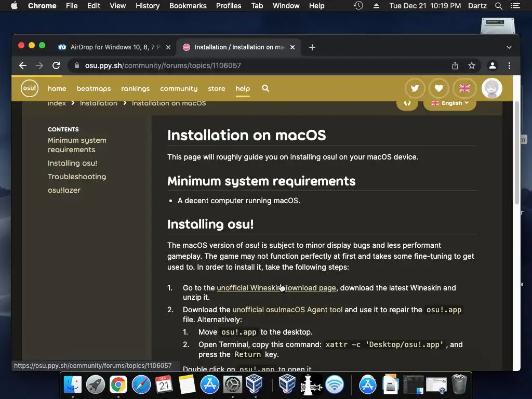Image resolution: width=532 pixels, height=399 pixels.
Task: Reload the page with the refresh icon
Action: (56, 65)
